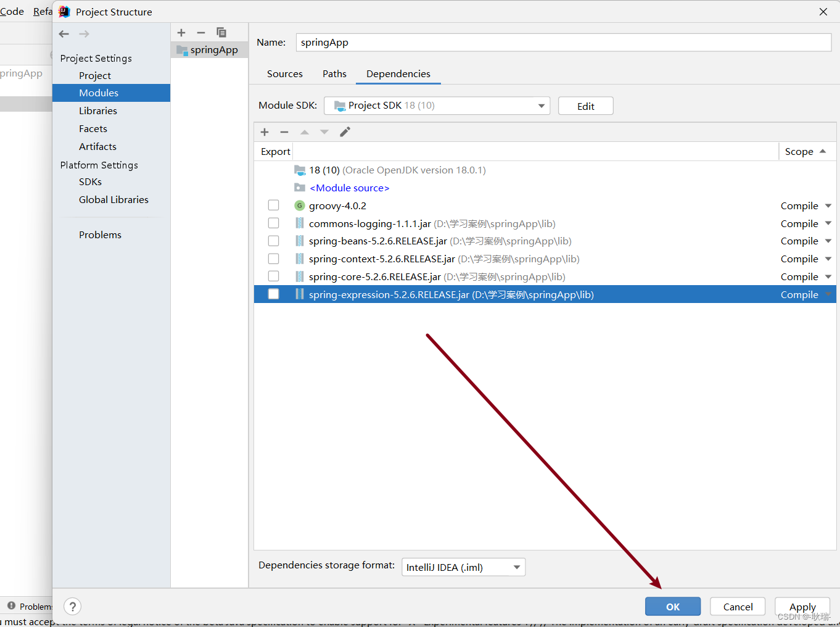Screen dimensions: 840x627
Task: Toggle Export checkbox for spring-core-5.2.6.RELEASE.jar
Action: point(274,276)
